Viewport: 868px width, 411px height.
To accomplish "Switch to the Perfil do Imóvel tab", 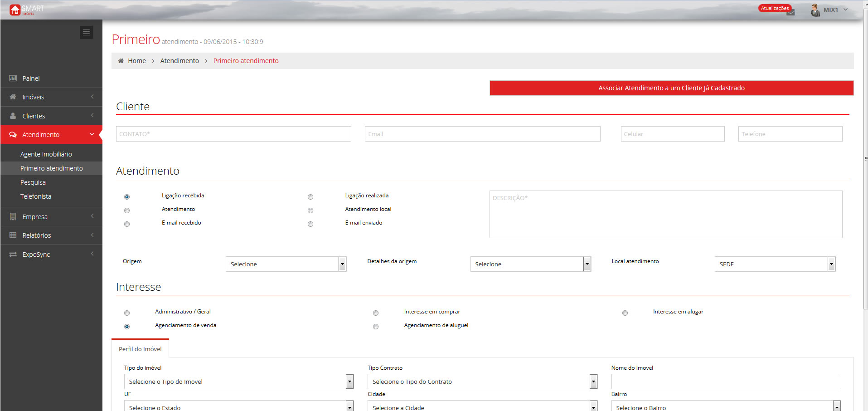I will click(140, 349).
